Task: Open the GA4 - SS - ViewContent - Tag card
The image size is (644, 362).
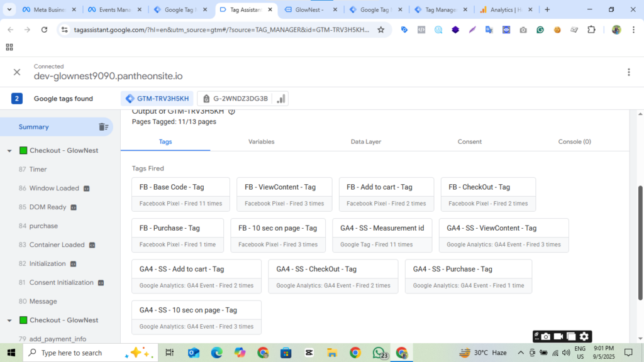Action: pyautogui.click(x=504, y=236)
